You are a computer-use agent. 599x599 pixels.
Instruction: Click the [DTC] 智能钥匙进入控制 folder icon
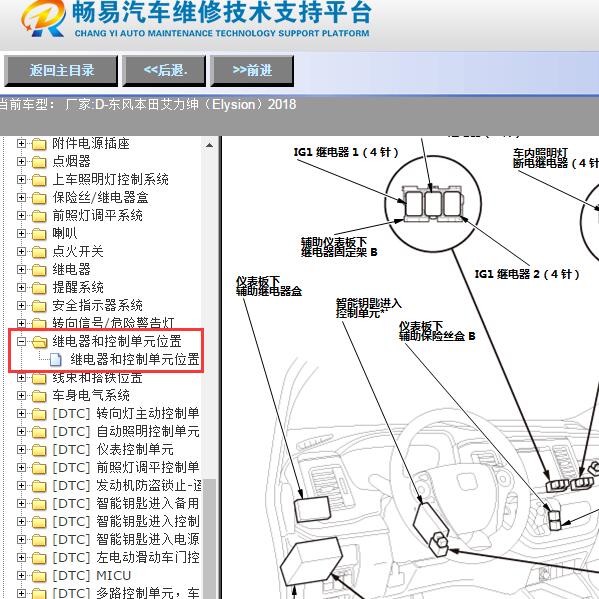[39, 522]
